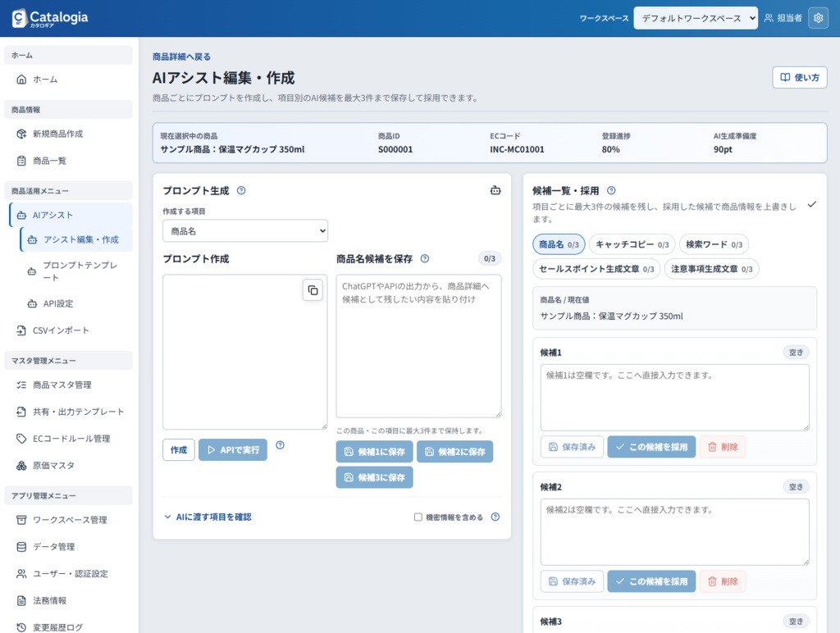Open help icon next to プロンプト生成 title
This screenshot has height=633, width=840.
[x=241, y=190]
